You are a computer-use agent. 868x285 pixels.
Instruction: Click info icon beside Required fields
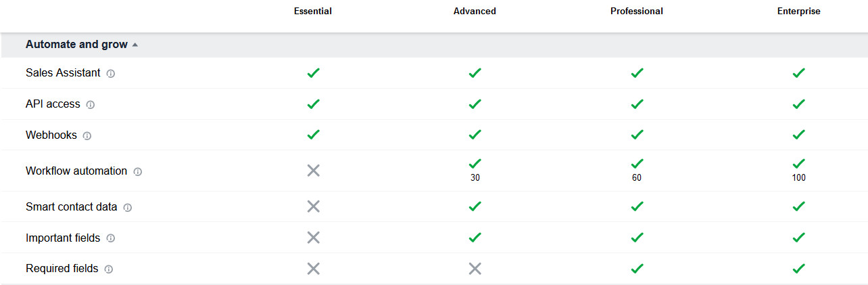pyautogui.click(x=109, y=269)
